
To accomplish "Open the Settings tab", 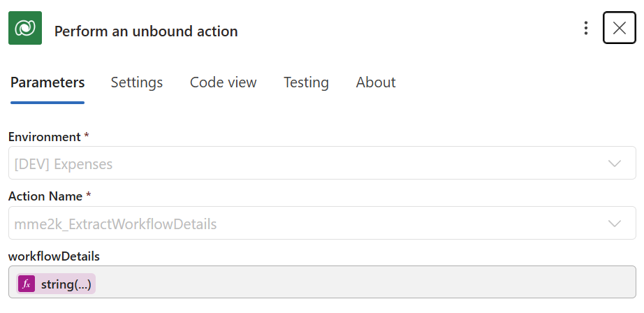I will coord(137,82).
